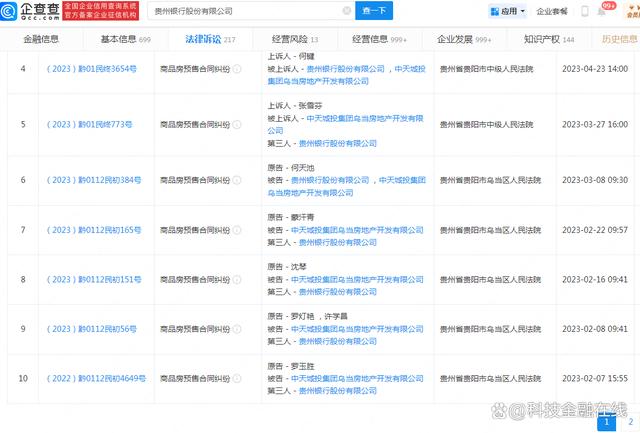The width and height of the screenshot is (640, 433).
Task: Clear the search box with the X icon
Action: pyautogui.click(x=347, y=11)
